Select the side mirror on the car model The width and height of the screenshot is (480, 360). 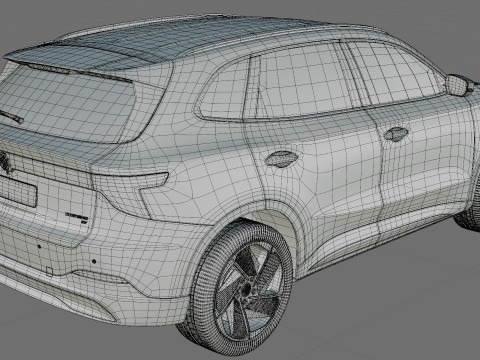pos(459,85)
